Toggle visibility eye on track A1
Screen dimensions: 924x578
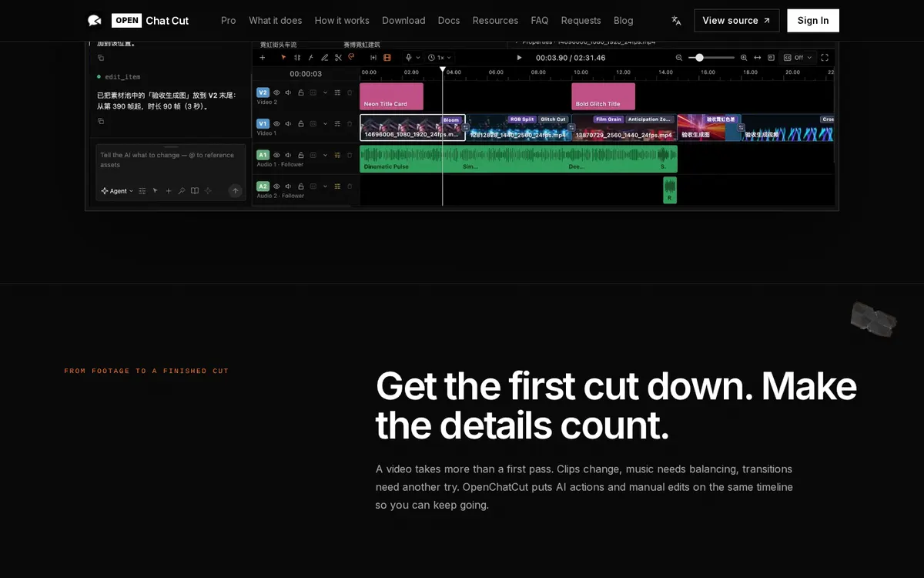click(276, 155)
